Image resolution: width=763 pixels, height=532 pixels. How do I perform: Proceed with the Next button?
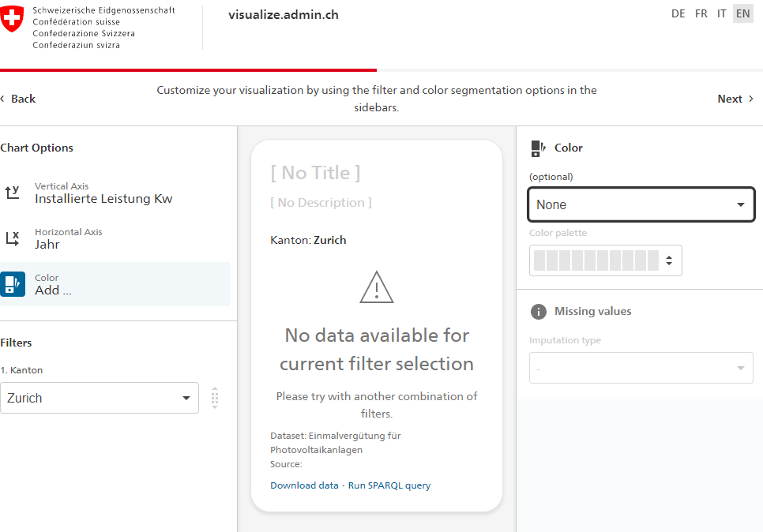point(736,99)
